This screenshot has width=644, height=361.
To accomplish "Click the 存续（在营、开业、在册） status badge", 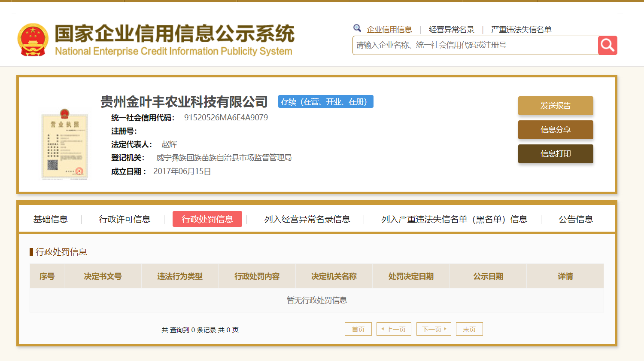I will [326, 101].
